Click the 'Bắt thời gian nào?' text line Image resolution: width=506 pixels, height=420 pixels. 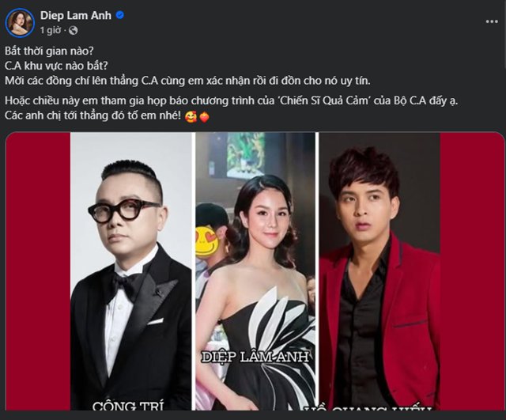(x=49, y=51)
